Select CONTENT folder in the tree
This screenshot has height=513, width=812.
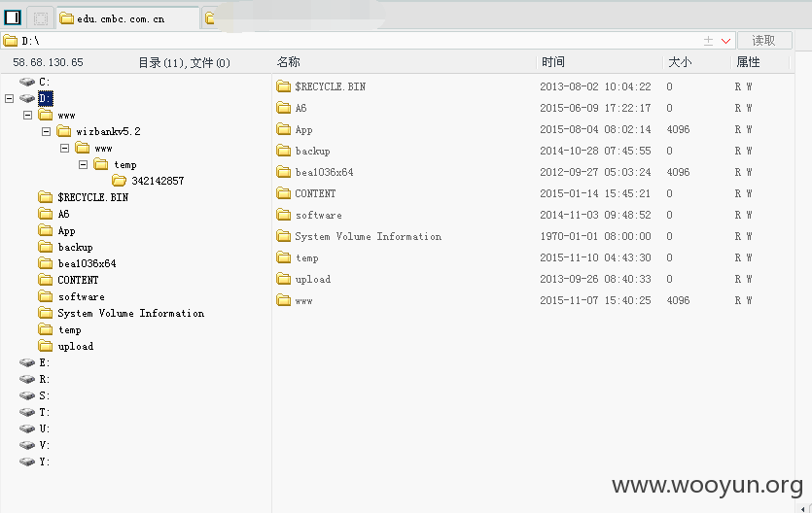click(78, 280)
